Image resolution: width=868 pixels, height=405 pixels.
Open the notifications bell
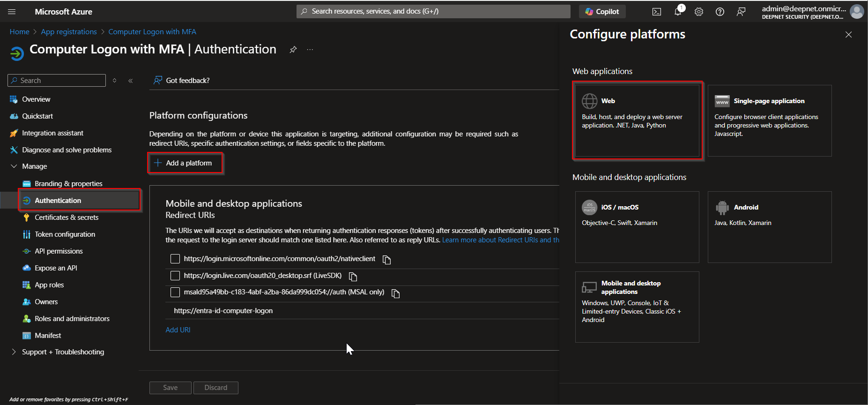pos(678,12)
